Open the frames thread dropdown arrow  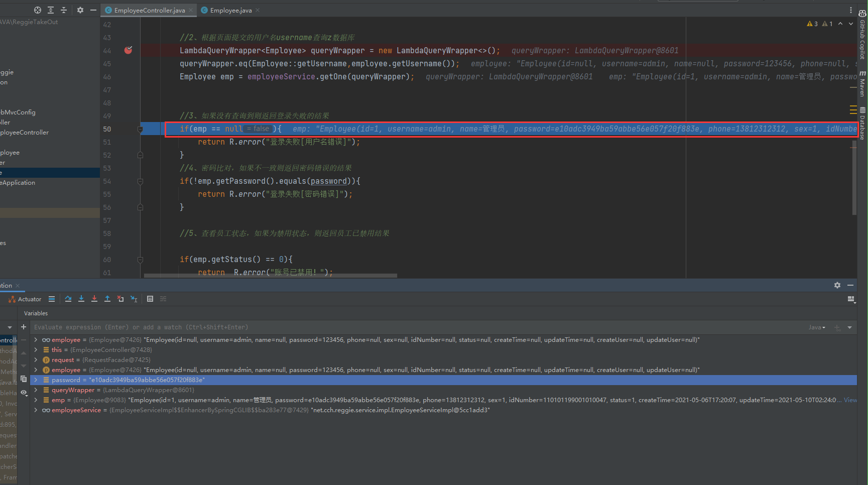point(10,327)
